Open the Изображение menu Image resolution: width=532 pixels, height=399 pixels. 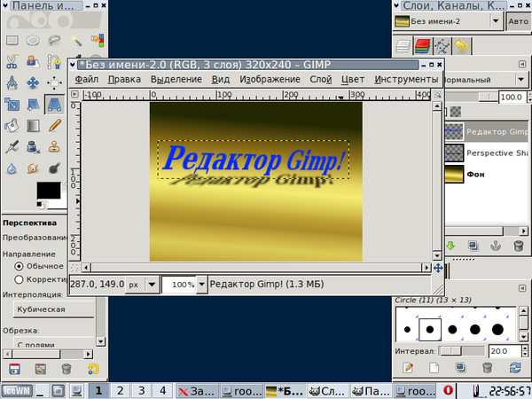[270, 80]
